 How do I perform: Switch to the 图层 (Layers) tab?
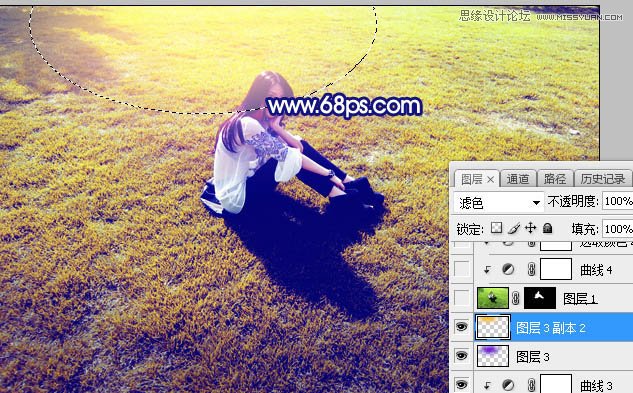click(471, 179)
